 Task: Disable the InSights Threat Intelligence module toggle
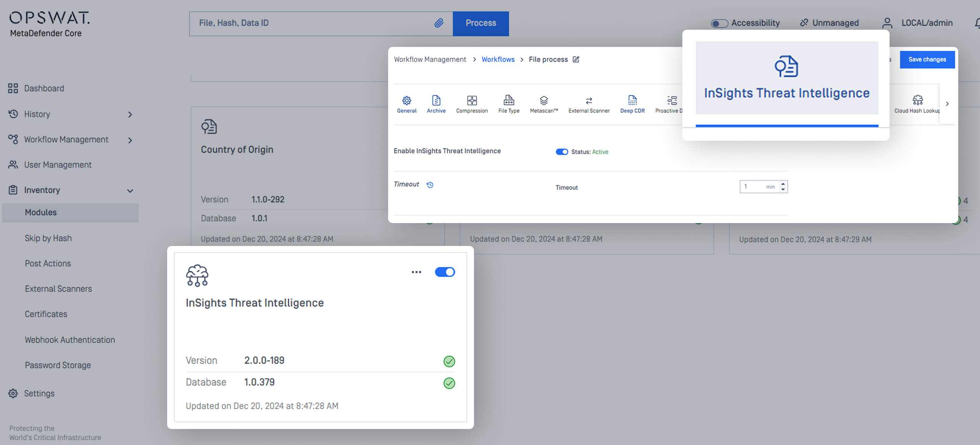[445, 272]
